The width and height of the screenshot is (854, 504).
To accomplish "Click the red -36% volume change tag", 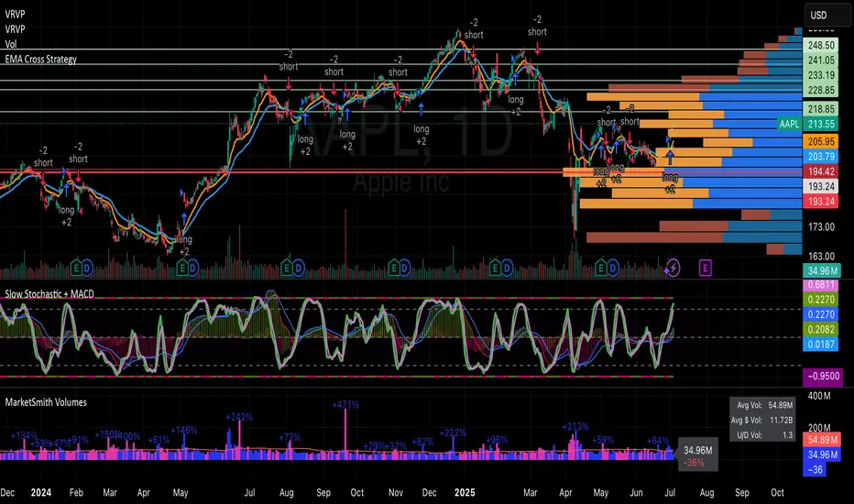I will click(694, 463).
